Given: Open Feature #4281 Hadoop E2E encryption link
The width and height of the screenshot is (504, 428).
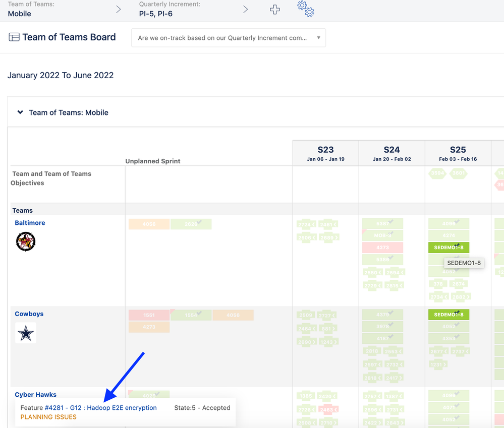Looking at the screenshot, I should pyautogui.click(x=100, y=408).
